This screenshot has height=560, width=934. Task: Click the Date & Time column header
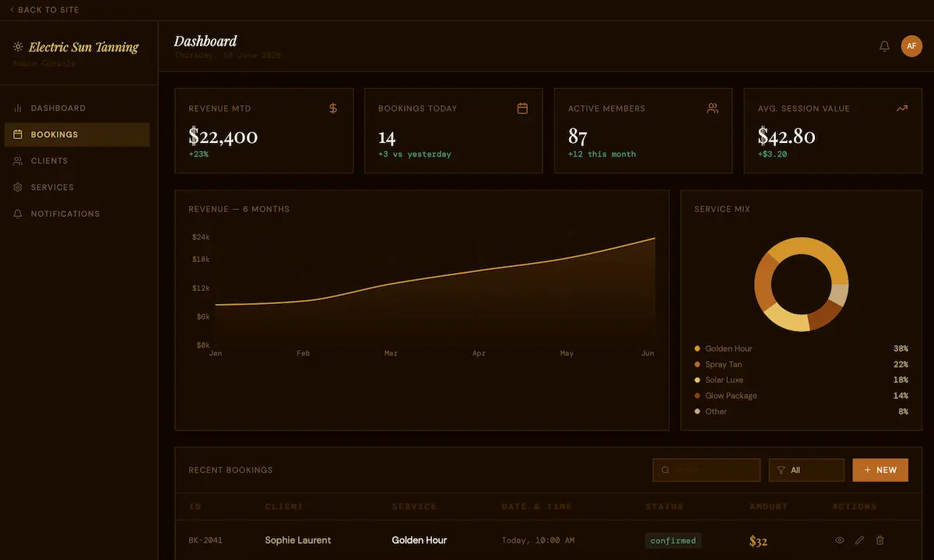[537, 506]
